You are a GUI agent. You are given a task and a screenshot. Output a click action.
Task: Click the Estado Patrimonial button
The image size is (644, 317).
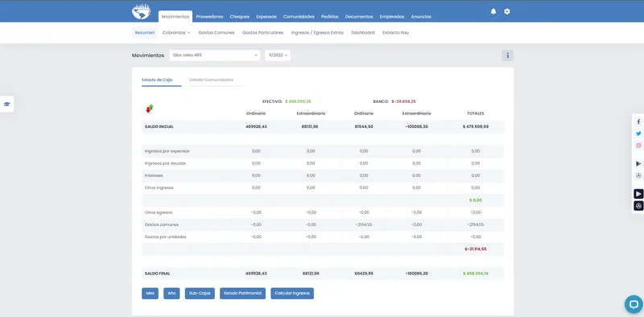click(x=243, y=293)
